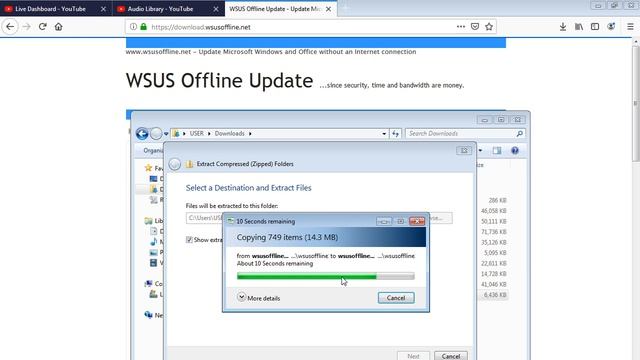The width and height of the screenshot is (640, 360).
Task: Open Firefox downloads panel
Action: coord(563,27)
